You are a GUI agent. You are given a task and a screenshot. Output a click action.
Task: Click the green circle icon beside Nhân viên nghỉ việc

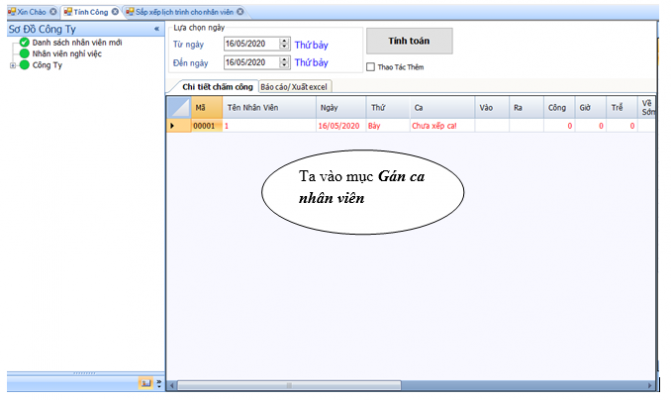[x=24, y=54]
